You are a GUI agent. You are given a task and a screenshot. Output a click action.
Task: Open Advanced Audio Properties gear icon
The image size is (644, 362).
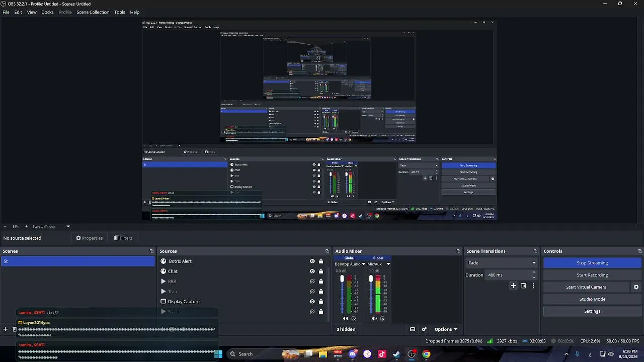pyautogui.click(x=424, y=329)
